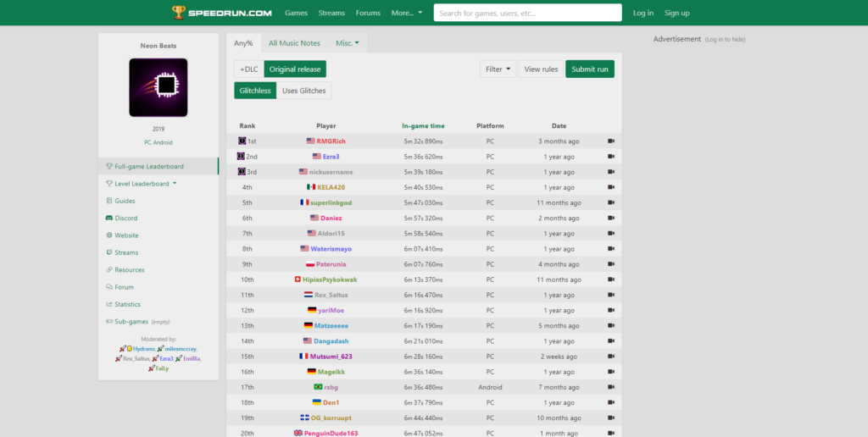Open video icon for RMGRich's run

(611, 141)
